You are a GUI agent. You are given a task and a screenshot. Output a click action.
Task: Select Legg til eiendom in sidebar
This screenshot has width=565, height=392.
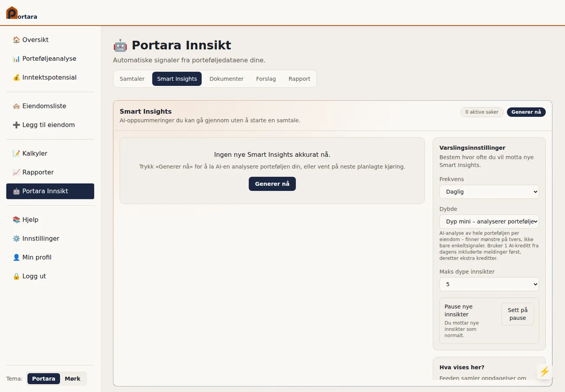point(50,125)
